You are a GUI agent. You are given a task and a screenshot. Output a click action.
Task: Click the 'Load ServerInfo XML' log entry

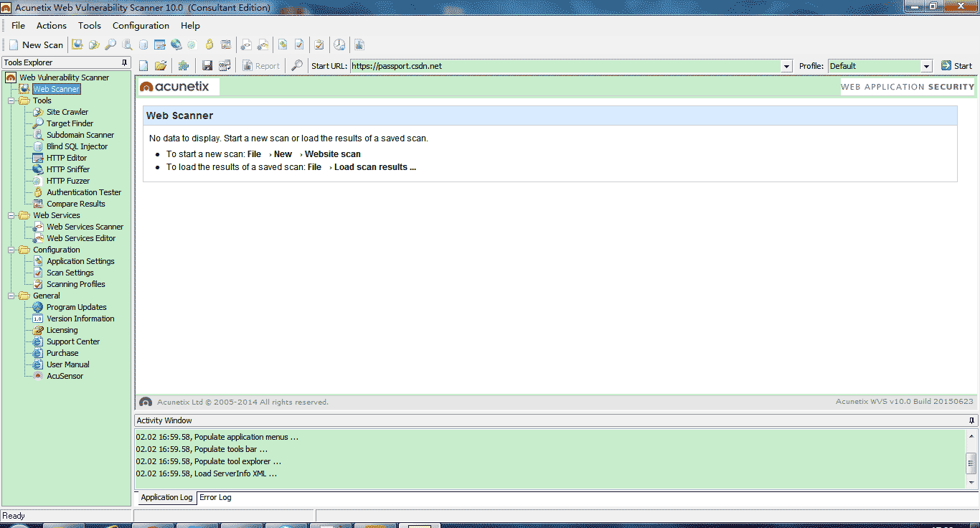(x=207, y=473)
